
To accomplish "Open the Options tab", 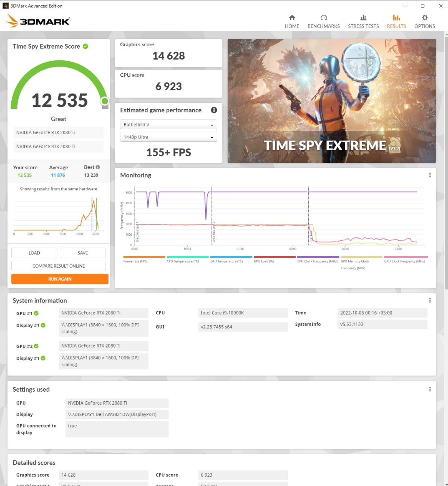I will 425,21.
